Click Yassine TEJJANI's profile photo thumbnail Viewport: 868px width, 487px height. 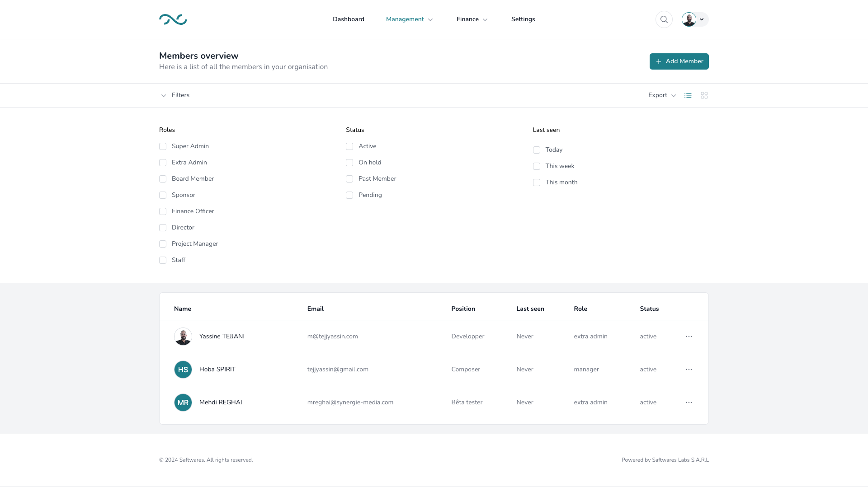point(183,337)
